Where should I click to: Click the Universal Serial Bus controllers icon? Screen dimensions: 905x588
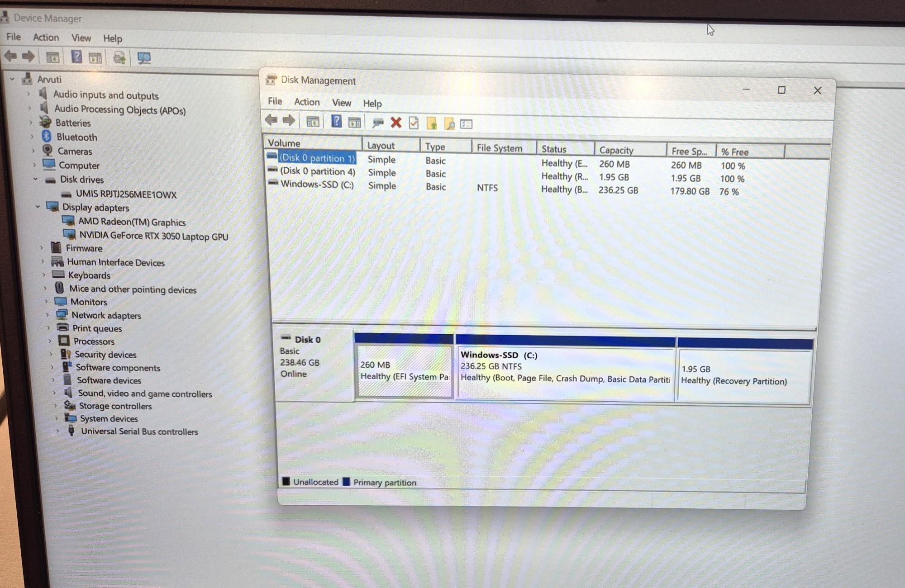(x=71, y=430)
